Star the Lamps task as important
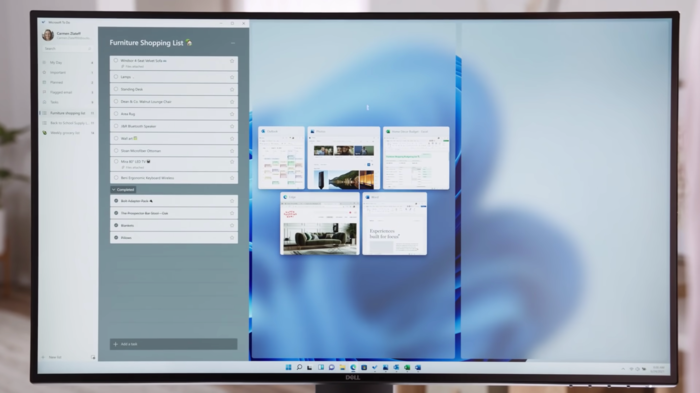700x393 pixels. 232,77
